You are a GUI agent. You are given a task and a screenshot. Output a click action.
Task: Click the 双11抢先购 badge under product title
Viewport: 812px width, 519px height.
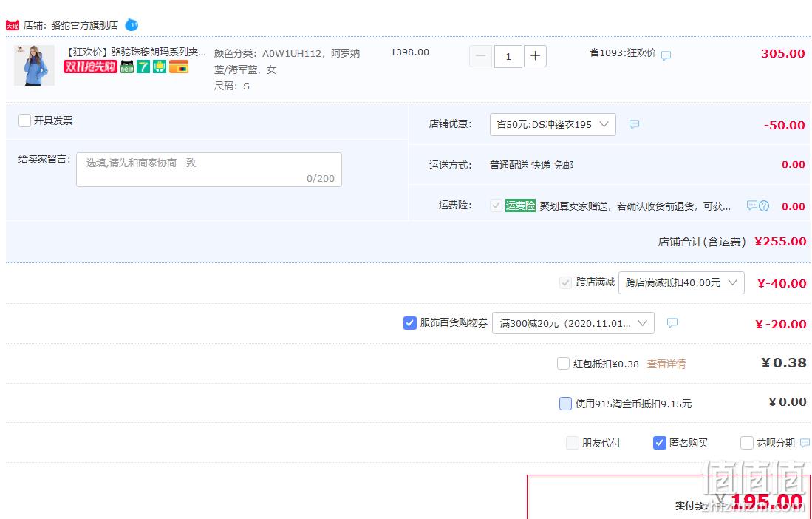pos(90,67)
